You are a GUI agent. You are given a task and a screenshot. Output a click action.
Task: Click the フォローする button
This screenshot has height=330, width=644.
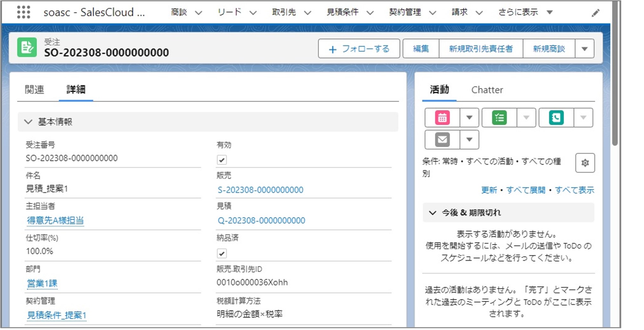coord(359,49)
